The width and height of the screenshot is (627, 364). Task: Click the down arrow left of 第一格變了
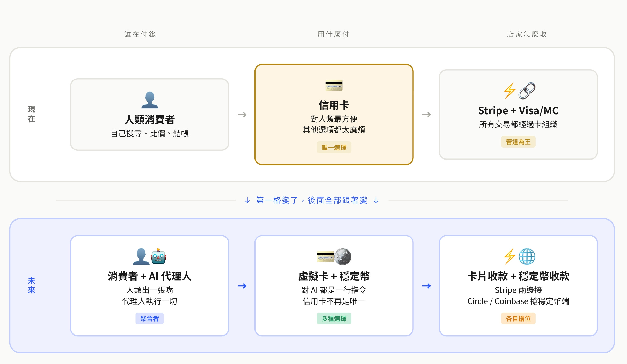click(x=247, y=200)
